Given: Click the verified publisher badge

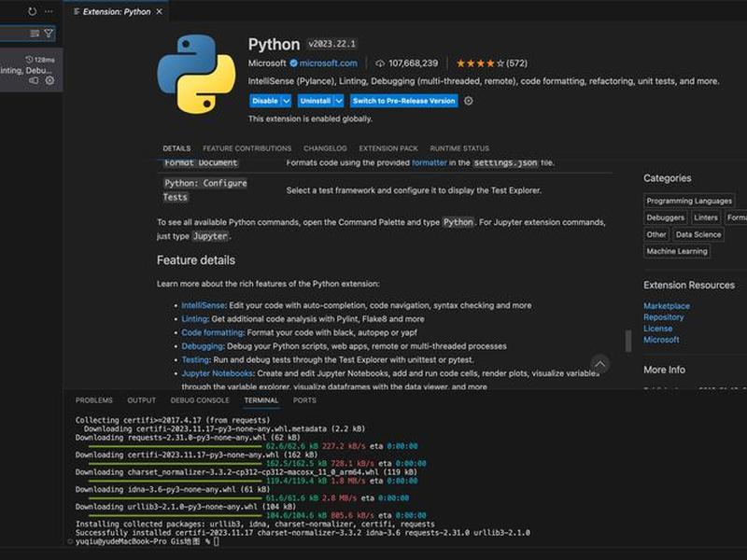Looking at the screenshot, I should [293, 63].
